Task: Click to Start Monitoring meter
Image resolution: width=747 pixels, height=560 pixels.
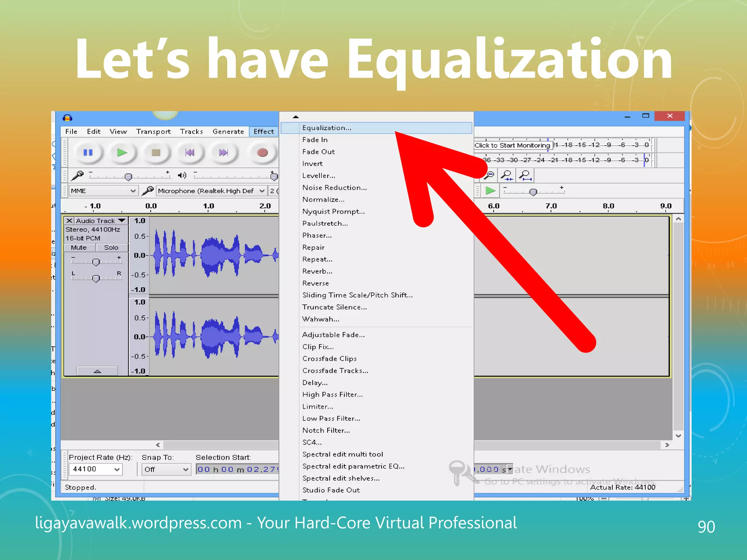Action: pos(512,145)
